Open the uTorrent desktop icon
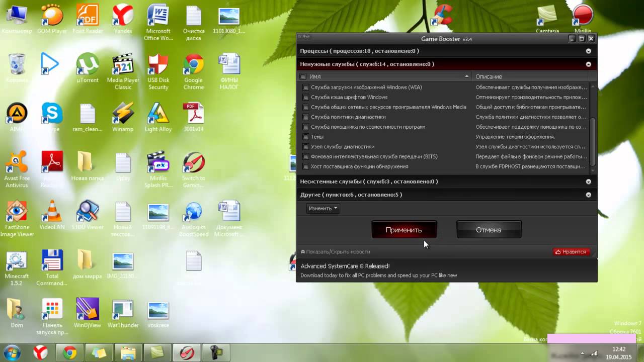The image size is (644, 362). [88, 68]
